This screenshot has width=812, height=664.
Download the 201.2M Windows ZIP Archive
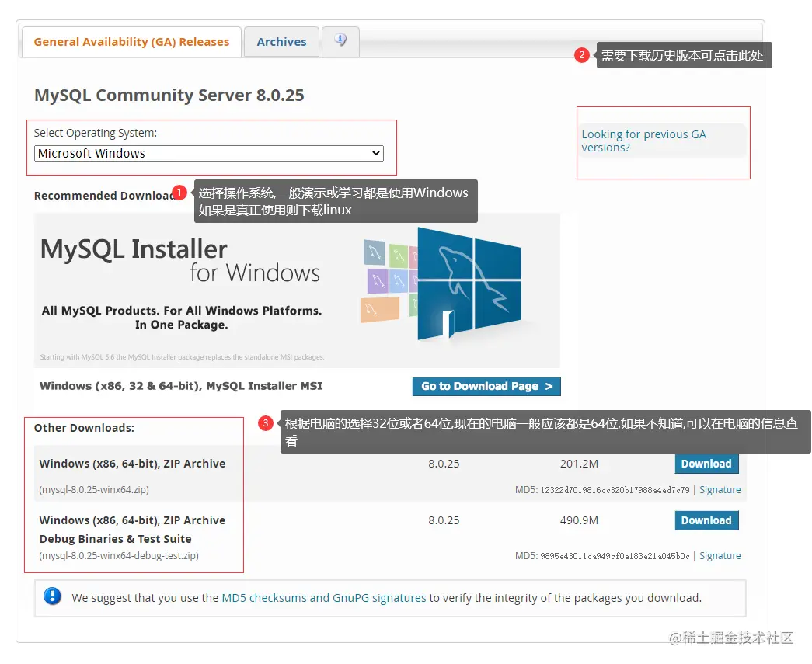(x=706, y=464)
